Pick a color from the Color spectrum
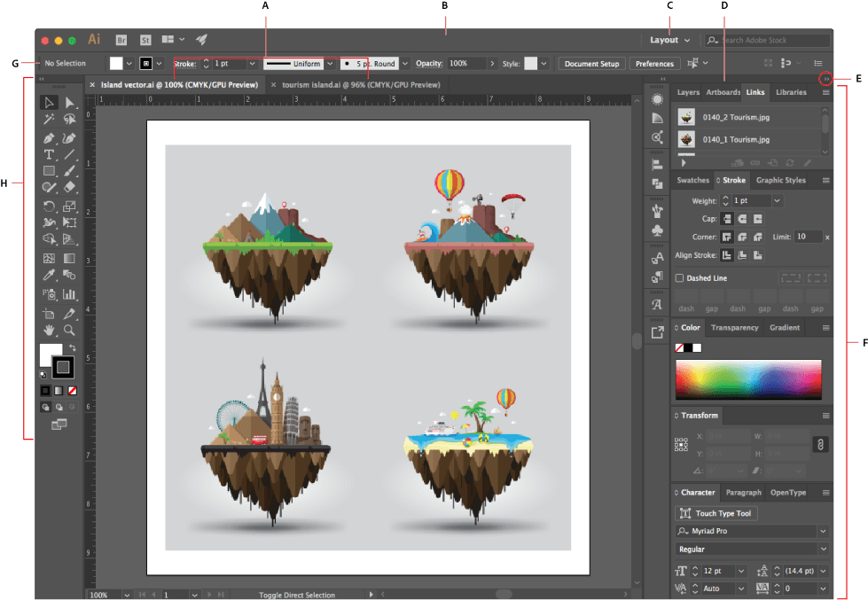 pos(749,378)
